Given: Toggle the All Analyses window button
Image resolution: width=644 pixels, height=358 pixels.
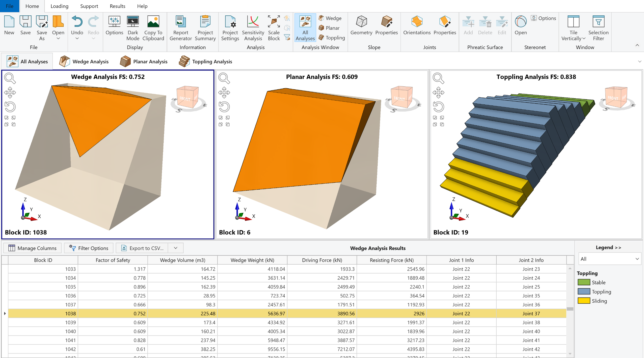Looking at the screenshot, I should click(x=305, y=28).
